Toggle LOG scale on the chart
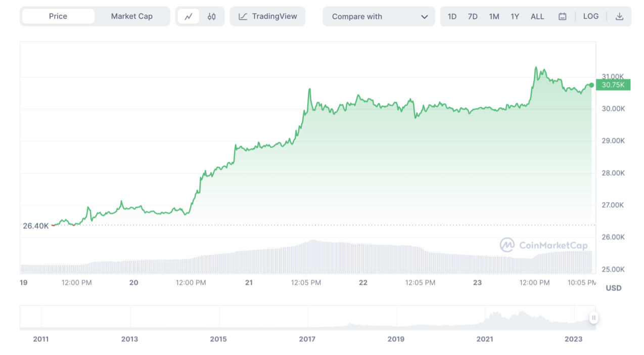This screenshot has height=355, width=644. coord(590,17)
